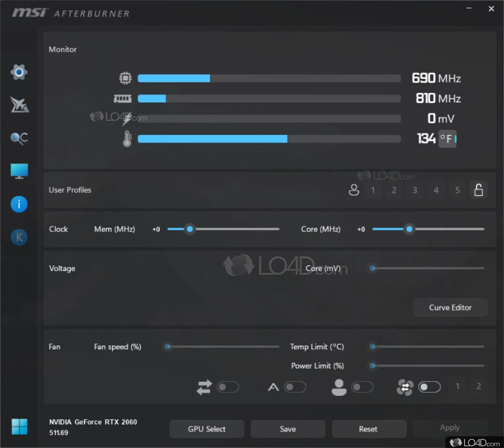Click the Save button
Image resolution: width=504 pixels, height=448 pixels.
point(288,429)
